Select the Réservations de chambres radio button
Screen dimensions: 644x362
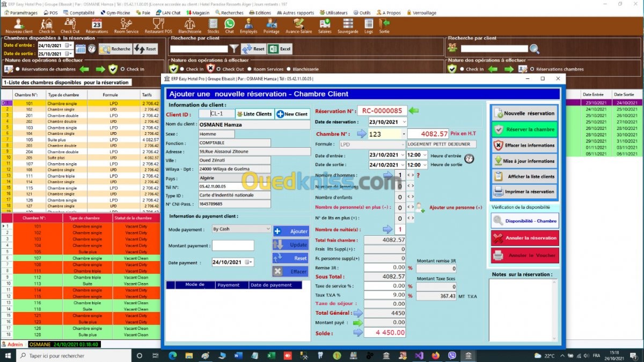18,69
